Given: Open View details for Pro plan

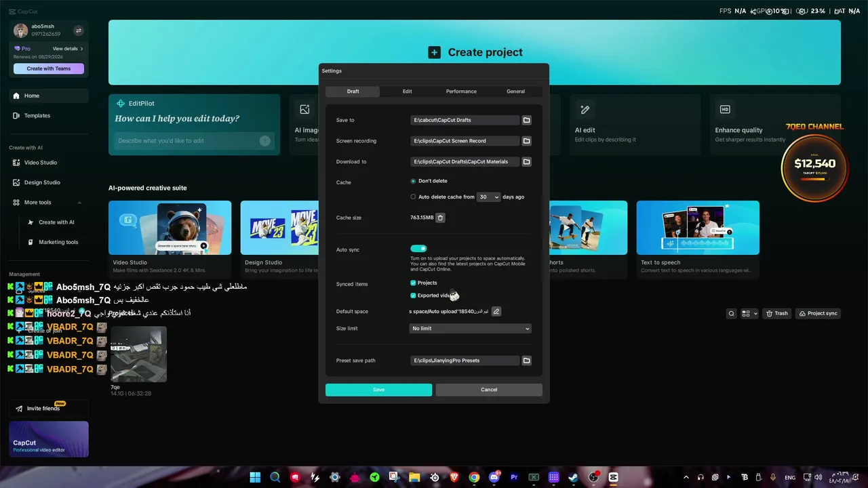Looking at the screenshot, I should tap(68, 49).
